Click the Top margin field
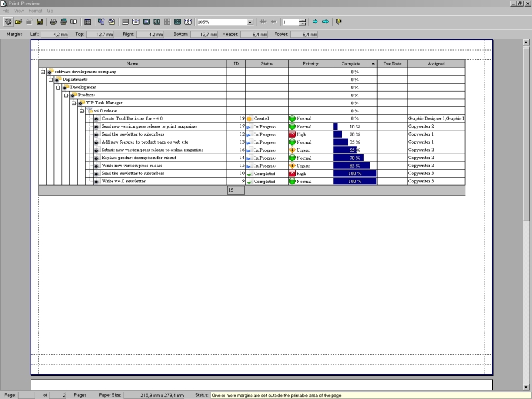 pos(100,35)
